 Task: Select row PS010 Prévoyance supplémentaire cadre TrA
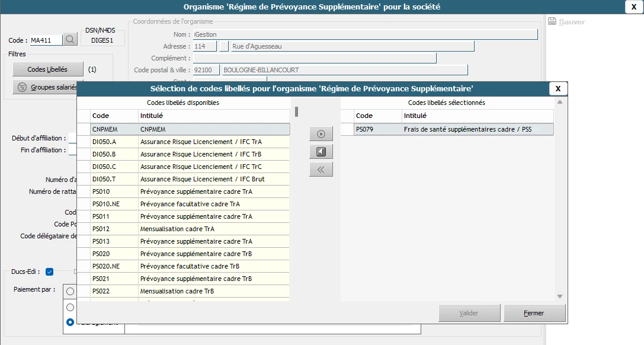(x=190, y=191)
